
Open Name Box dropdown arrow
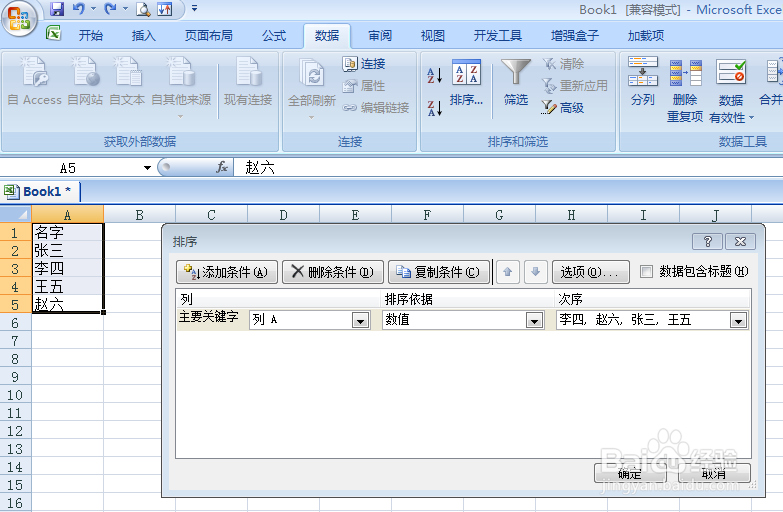pyautogui.click(x=147, y=168)
